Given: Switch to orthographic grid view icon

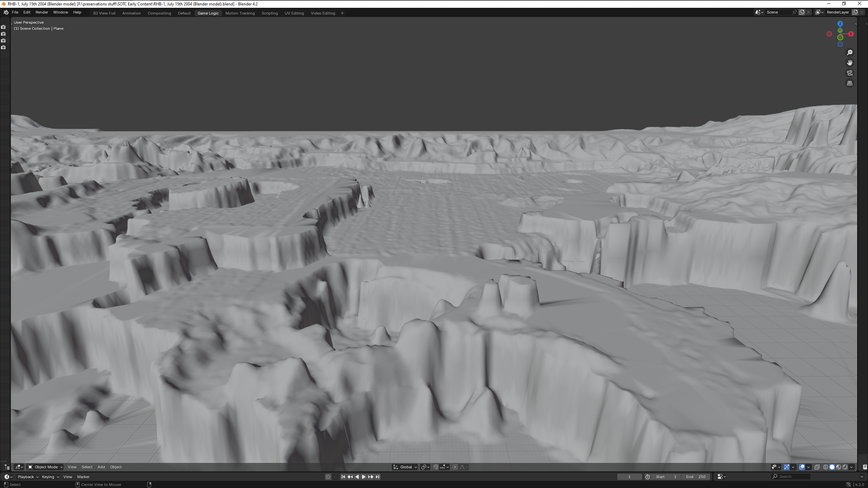Looking at the screenshot, I should [849, 83].
